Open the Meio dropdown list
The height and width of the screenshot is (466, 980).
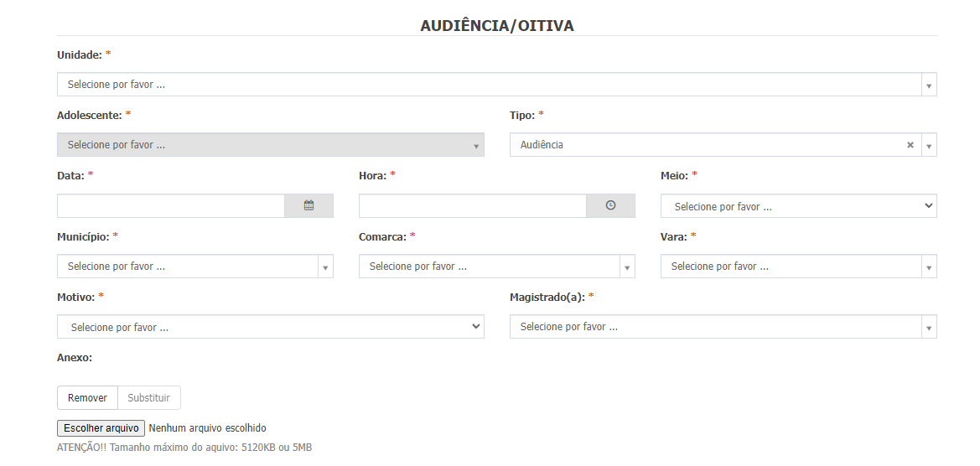[798, 205]
